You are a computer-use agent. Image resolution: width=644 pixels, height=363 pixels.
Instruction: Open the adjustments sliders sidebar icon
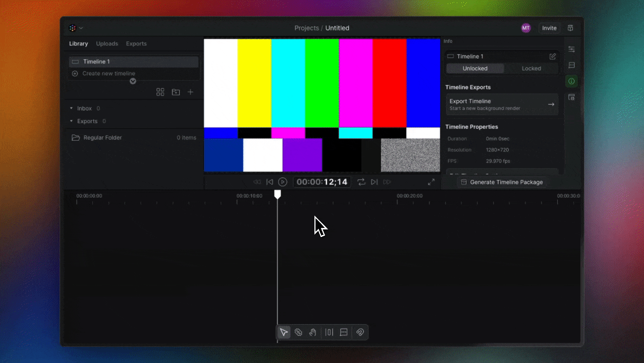click(571, 49)
